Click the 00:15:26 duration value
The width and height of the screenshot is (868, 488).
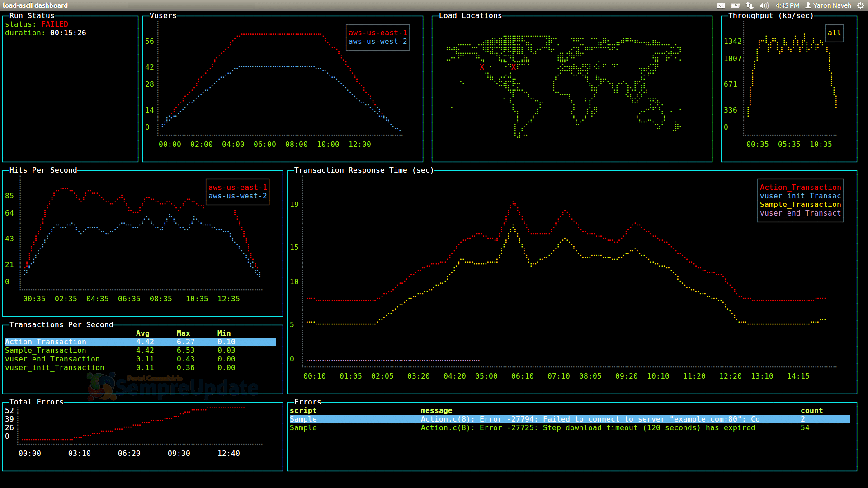tap(68, 33)
